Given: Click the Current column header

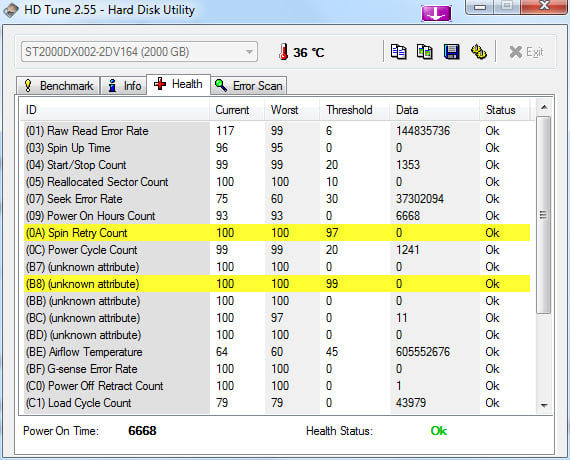Looking at the screenshot, I should [237, 110].
